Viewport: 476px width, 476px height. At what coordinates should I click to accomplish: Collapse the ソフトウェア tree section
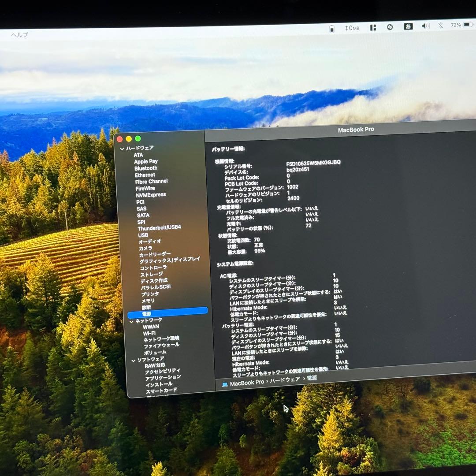[x=133, y=361]
